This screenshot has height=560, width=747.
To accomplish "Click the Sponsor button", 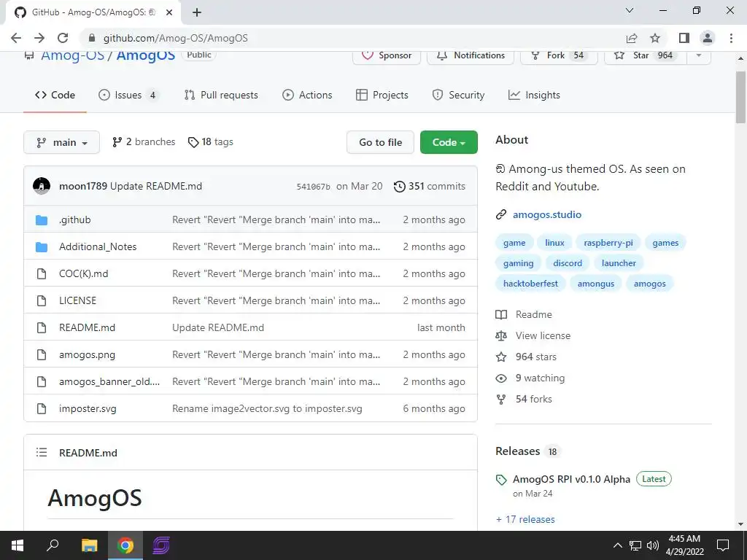I will [x=387, y=55].
